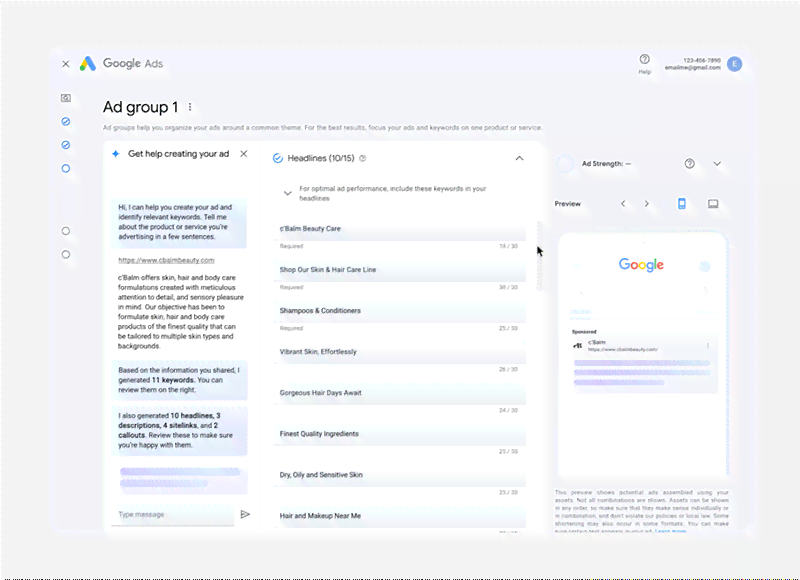Select the fourth step empty circle in sidebar
Screen dimensions: 800x580
pos(66,231)
